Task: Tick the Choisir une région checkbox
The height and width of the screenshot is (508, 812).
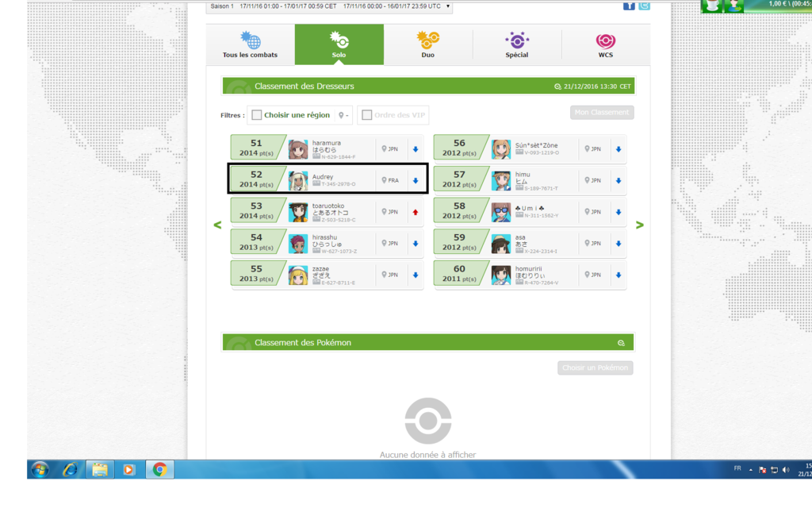Action: point(256,115)
